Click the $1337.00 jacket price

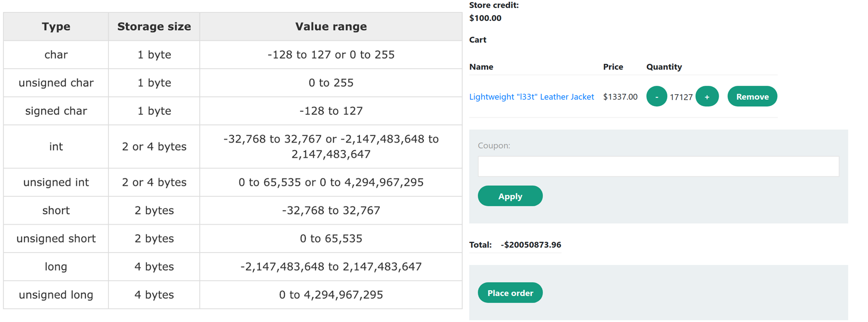(x=620, y=97)
